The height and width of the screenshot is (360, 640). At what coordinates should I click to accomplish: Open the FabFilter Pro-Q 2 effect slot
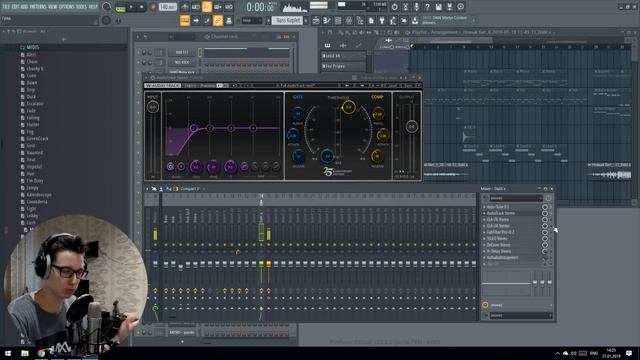512,232
